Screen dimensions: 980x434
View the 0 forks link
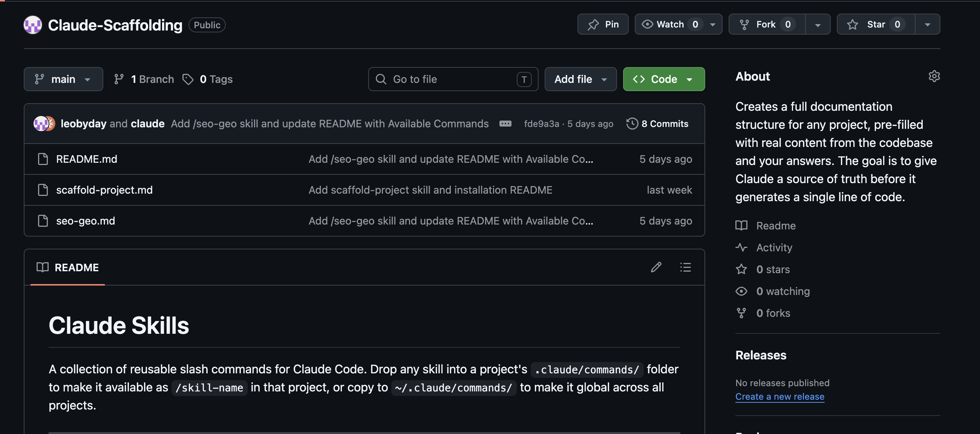click(773, 313)
